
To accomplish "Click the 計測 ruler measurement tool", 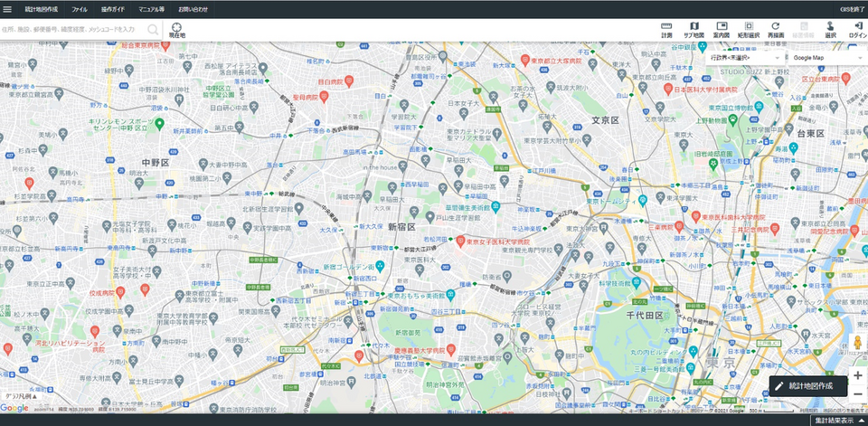I will pyautogui.click(x=666, y=30).
